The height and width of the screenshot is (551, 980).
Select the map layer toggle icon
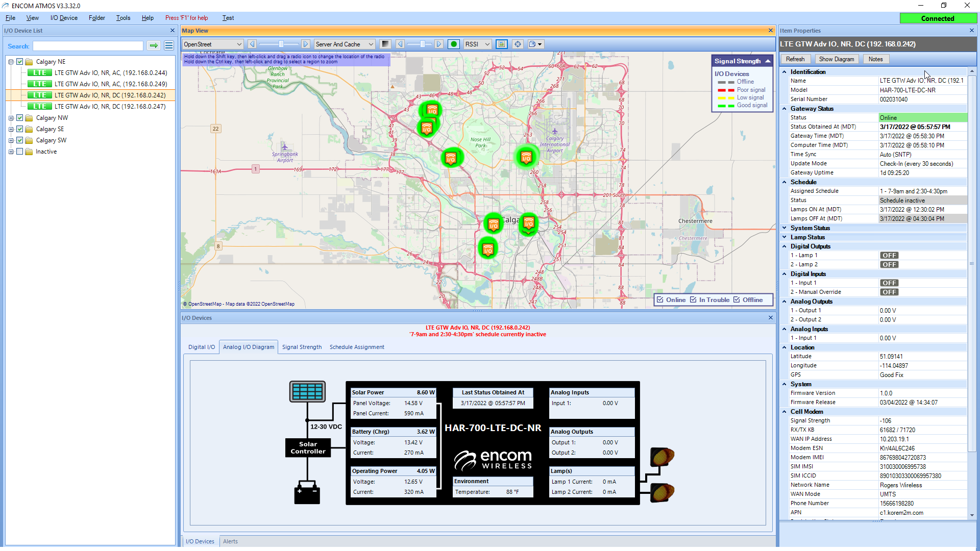tap(501, 44)
